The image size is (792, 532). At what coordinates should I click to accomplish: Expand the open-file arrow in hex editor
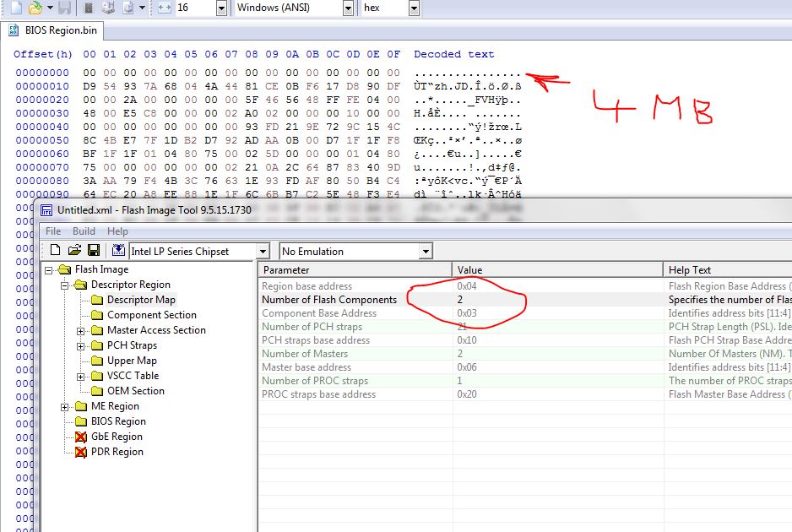tap(50, 7)
